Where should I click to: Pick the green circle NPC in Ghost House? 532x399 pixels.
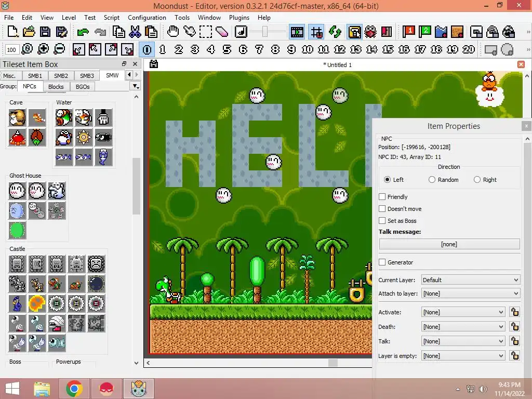pyautogui.click(x=17, y=230)
